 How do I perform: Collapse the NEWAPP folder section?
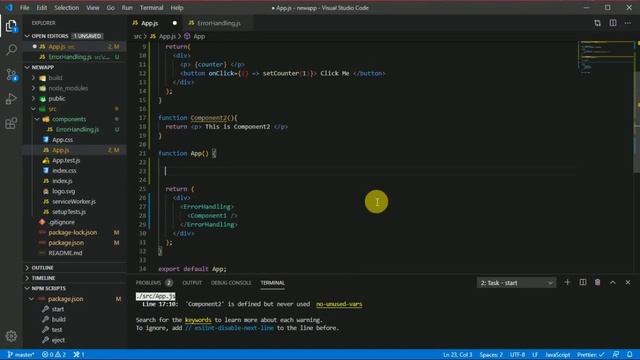(x=42, y=67)
